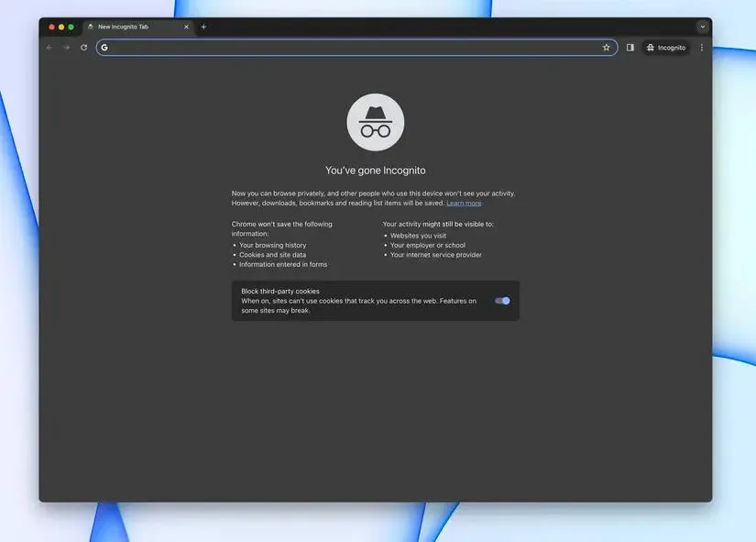Click the back navigation arrow
The width and height of the screenshot is (756, 542).
(49, 48)
